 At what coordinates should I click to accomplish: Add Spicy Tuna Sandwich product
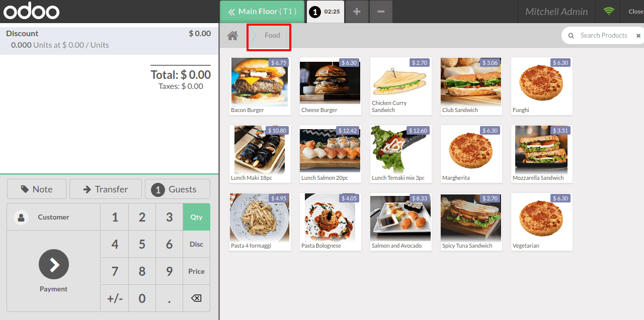tap(471, 222)
